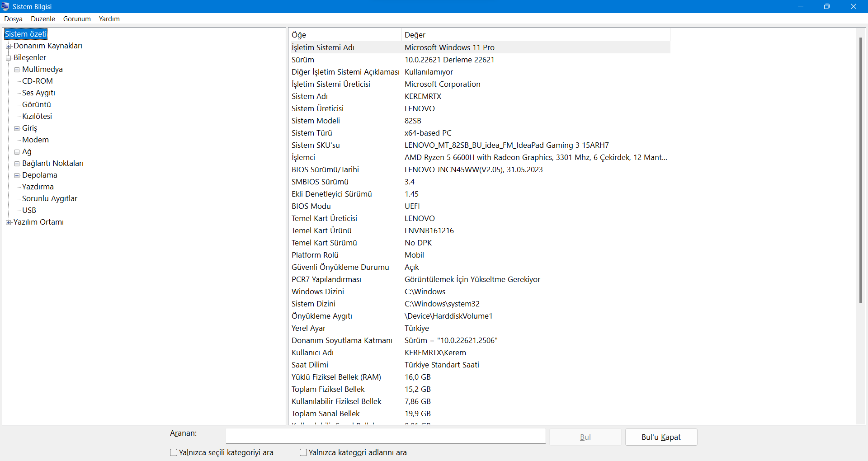Select Donanım Kaynakları label in the tree

click(x=48, y=46)
